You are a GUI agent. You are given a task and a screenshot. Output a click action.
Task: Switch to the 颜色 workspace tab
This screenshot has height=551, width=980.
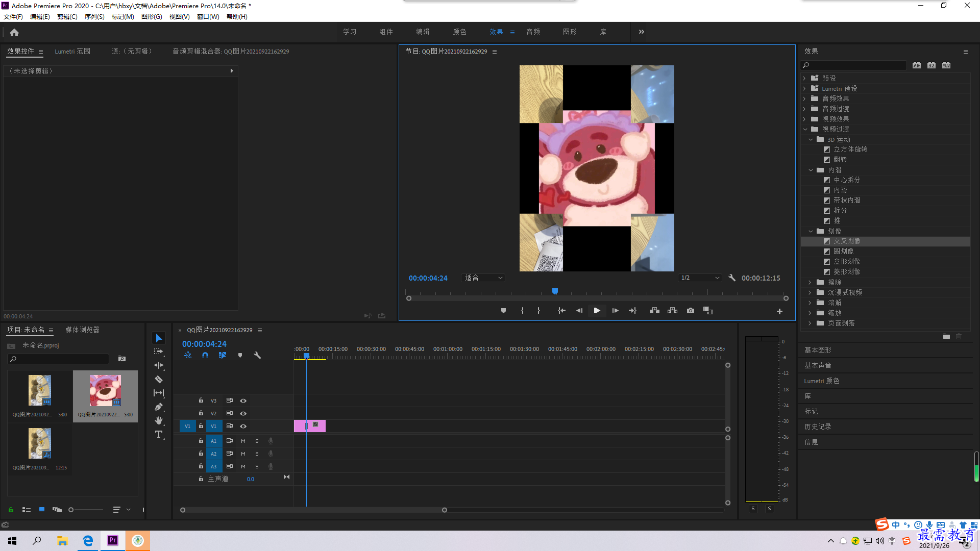coord(459,32)
